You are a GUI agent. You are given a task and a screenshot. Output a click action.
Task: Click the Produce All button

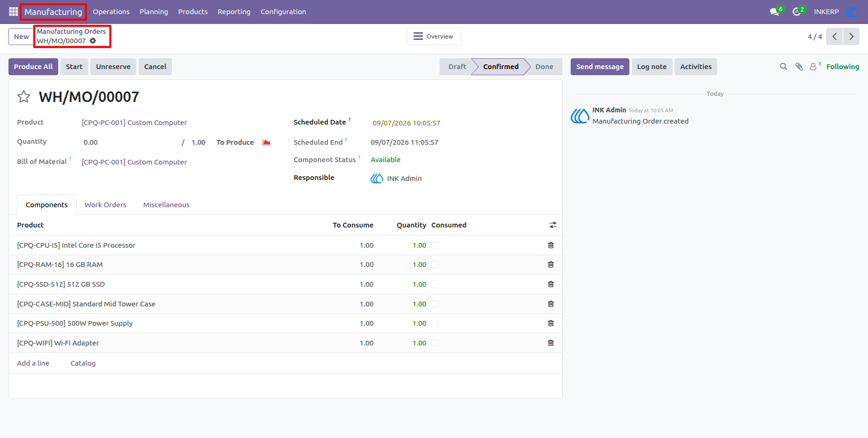33,67
